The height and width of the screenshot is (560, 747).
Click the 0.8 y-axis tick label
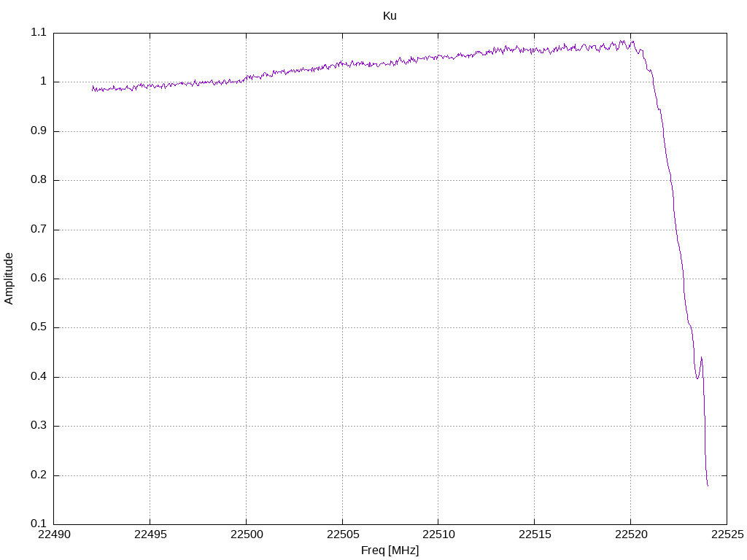[39, 179]
